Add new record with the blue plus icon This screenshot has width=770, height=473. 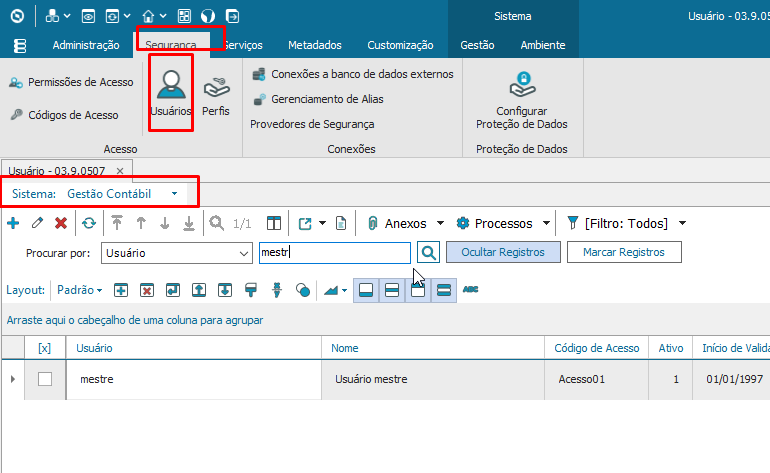[x=13, y=223]
